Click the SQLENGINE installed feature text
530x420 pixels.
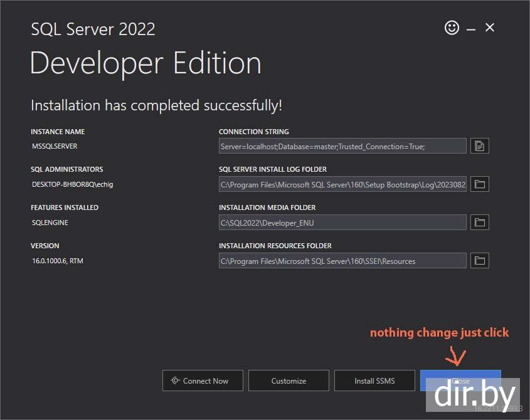50,223
